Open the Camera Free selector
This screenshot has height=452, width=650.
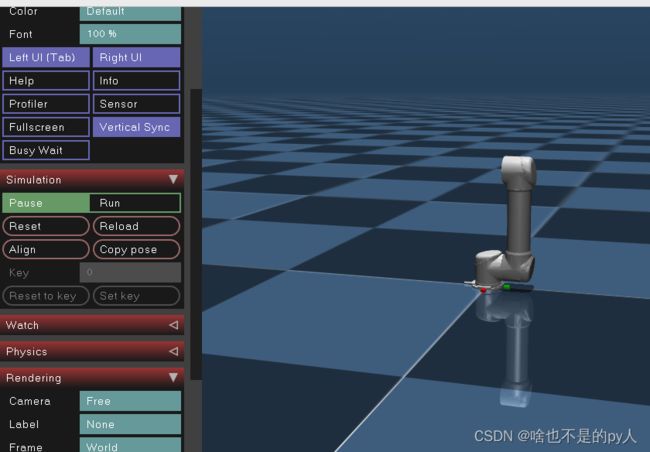click(x=130, y=401)
